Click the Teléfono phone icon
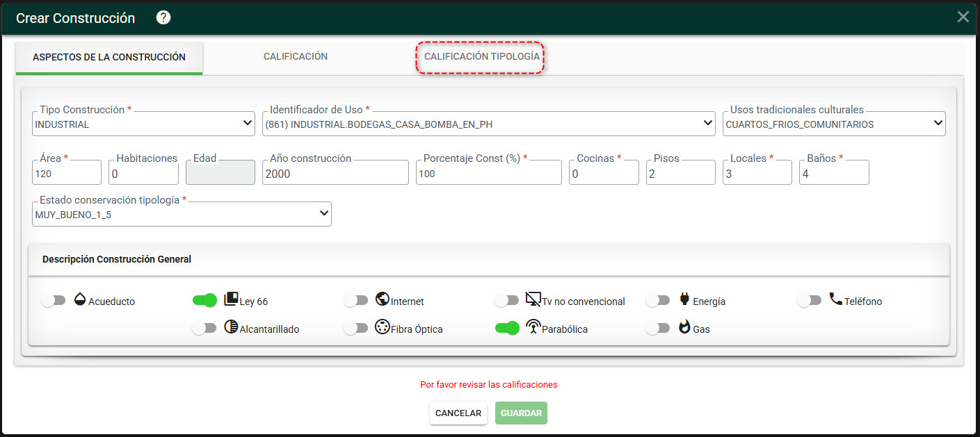 click(x=835, y=299)
